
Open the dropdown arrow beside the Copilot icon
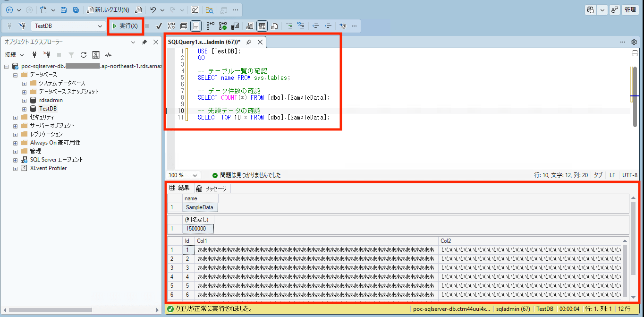coord(602,9)
